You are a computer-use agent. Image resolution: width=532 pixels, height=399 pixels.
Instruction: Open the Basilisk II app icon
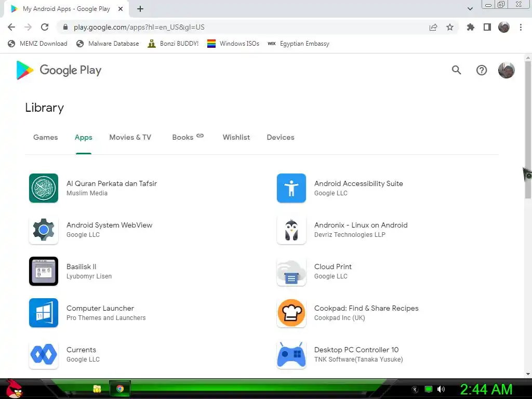click(44, 271)
